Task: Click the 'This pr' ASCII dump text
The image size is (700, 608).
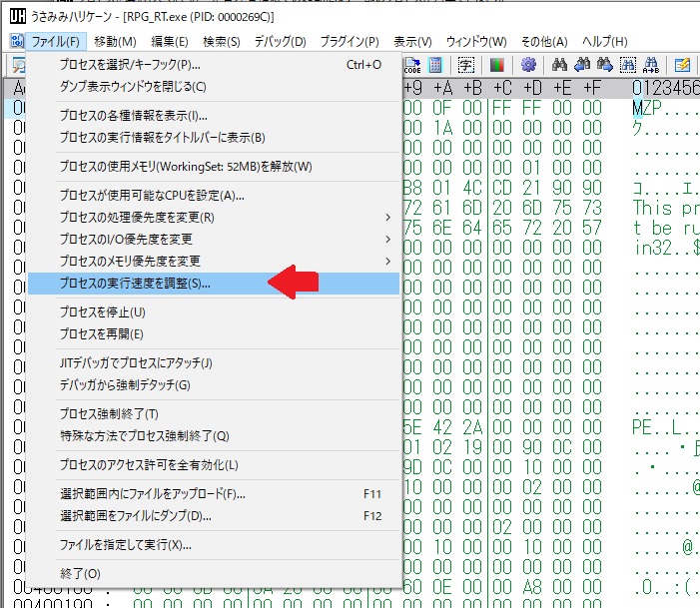Action: point(665,208)
